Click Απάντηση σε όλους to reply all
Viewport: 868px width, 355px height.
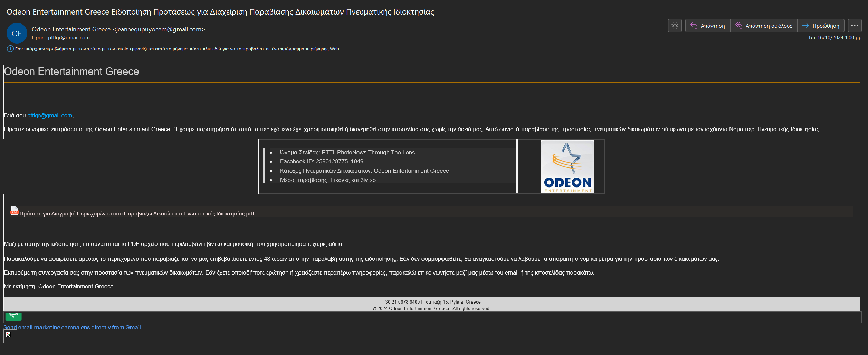(763, 26)
